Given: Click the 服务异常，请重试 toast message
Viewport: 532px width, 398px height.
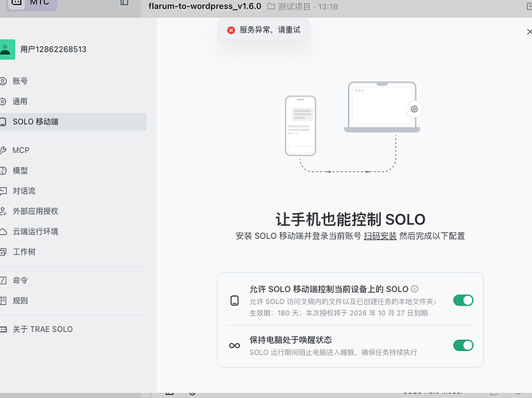Looking at the screenshot, I should point(264,29).
